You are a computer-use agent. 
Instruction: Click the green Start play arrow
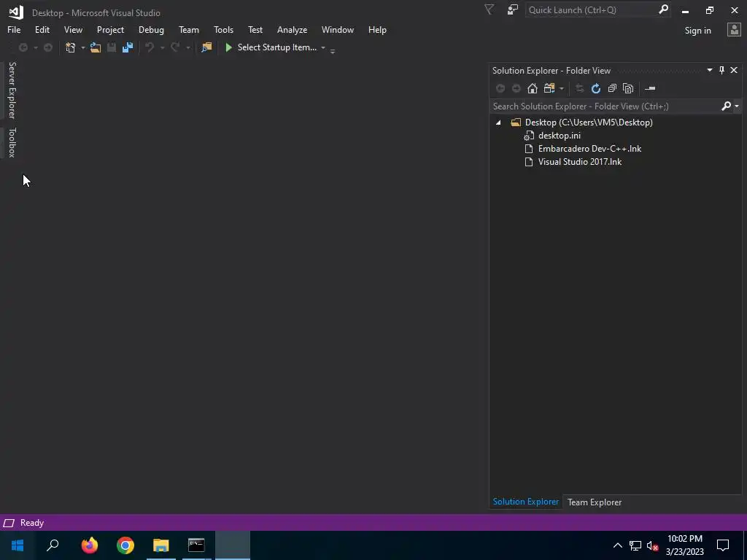[x=228, y=47]
